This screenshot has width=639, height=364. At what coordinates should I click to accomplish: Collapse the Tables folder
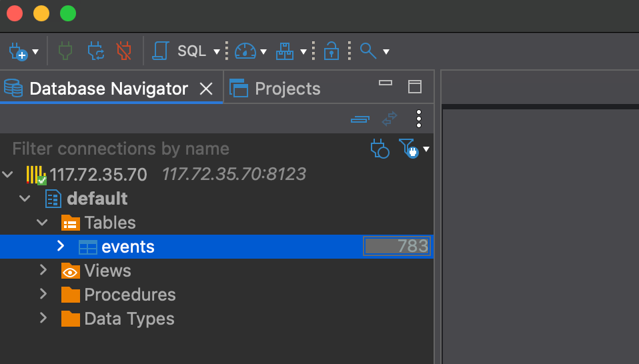pyautogui.click(x=42, y=223)
